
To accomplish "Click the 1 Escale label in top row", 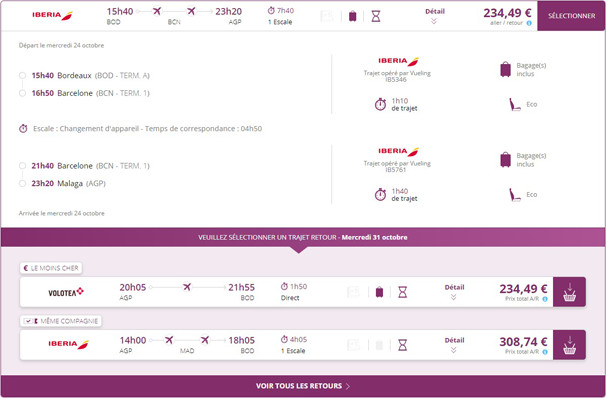I will tap(280, 22).
